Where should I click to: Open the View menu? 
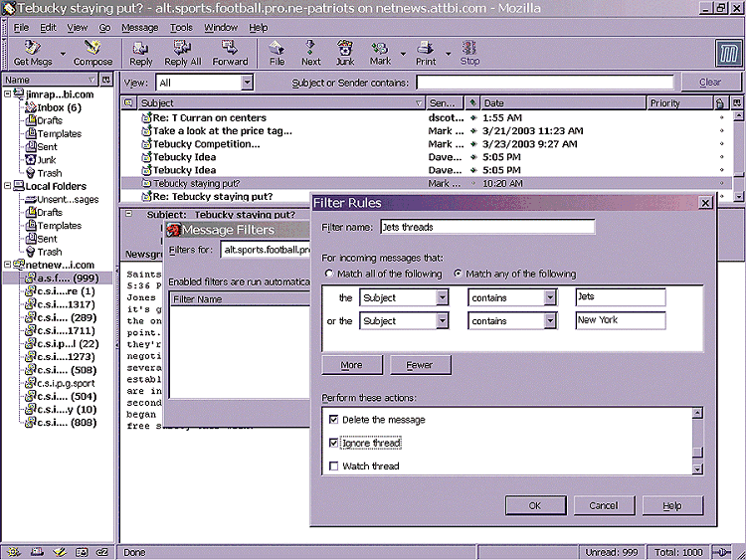pyautogui.click(x=77, y=28)
